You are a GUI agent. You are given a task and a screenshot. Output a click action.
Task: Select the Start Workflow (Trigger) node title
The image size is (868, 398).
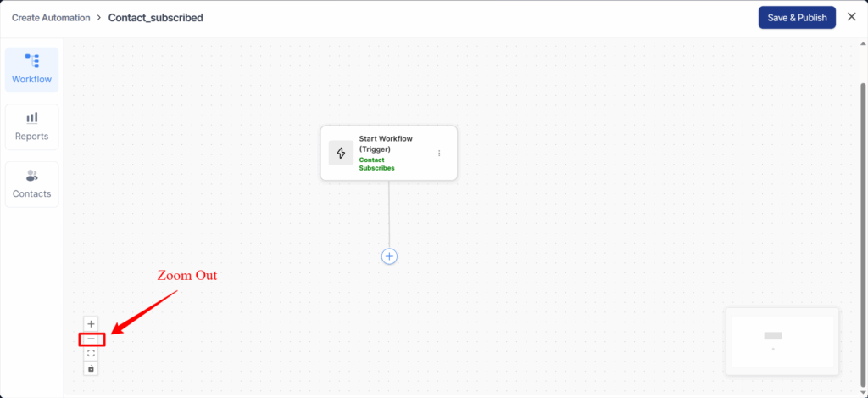coord(386,143)
